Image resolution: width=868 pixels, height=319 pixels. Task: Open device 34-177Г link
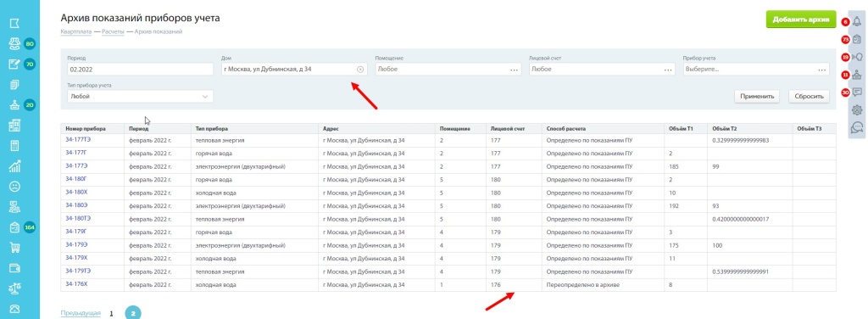click(75, 153)
